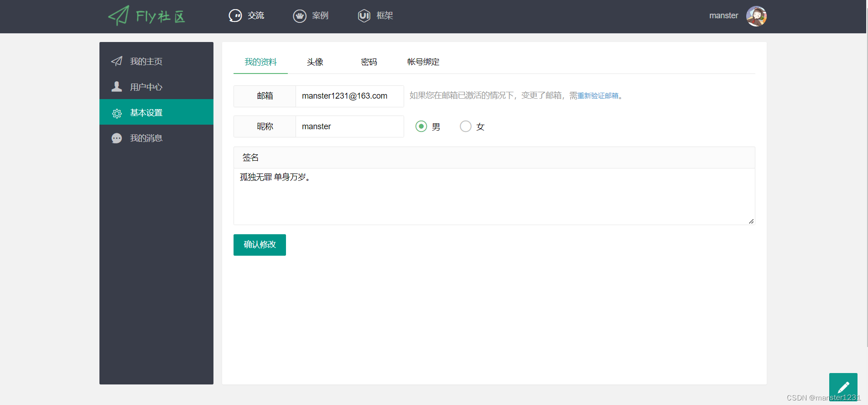The height and width of the screenshot is (405, 868).
Task: Click the manster username in header
Action: 723,16
